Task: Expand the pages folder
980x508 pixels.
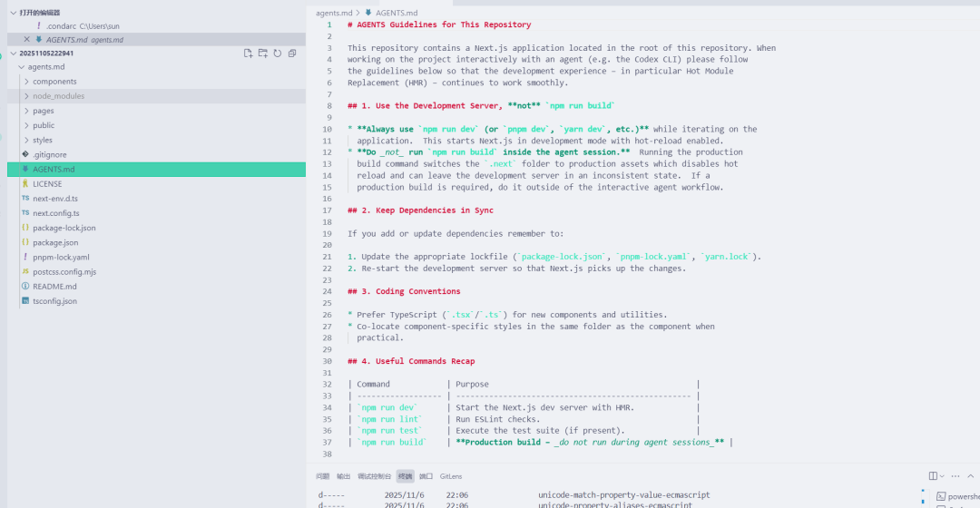Action: point(26,111)
